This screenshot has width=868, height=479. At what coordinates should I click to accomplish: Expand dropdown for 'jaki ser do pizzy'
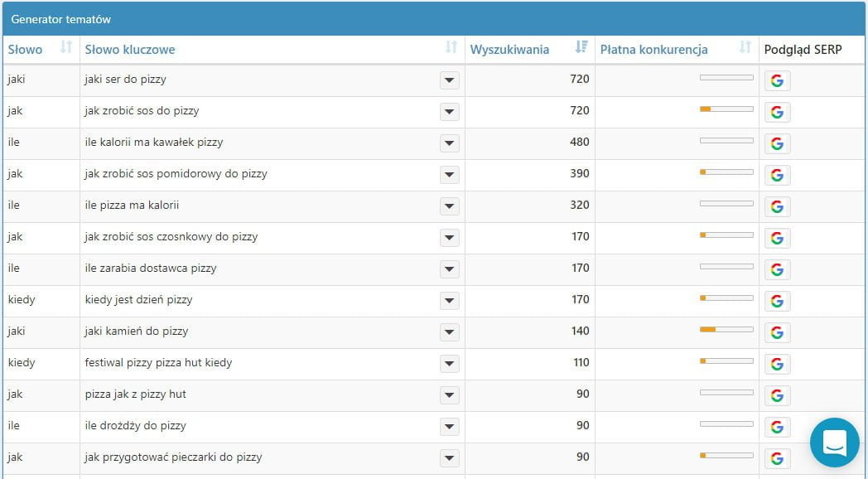[449, 80]
